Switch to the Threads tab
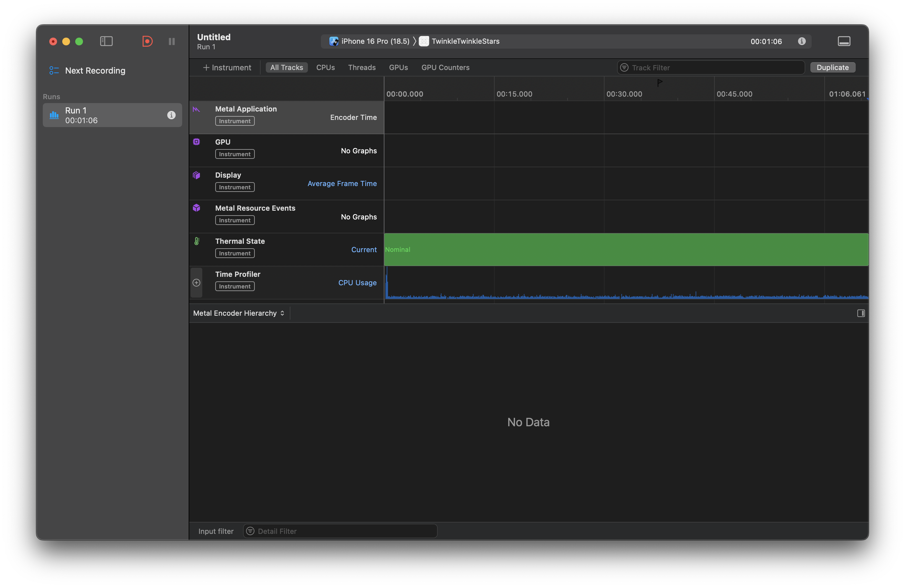 (362, 67)
